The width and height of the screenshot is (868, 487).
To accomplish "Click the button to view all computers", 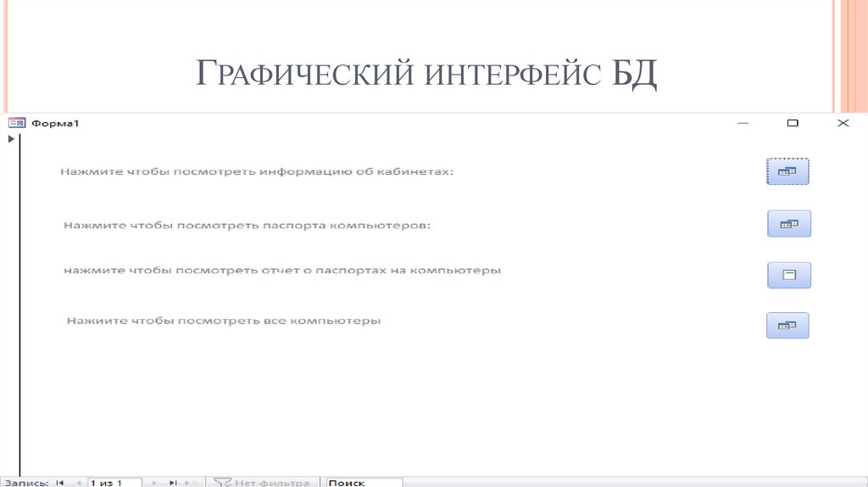I will click(x=787, y=326).
